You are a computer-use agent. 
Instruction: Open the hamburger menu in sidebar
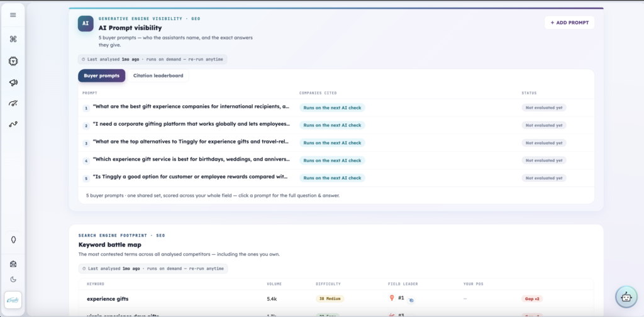13,15
